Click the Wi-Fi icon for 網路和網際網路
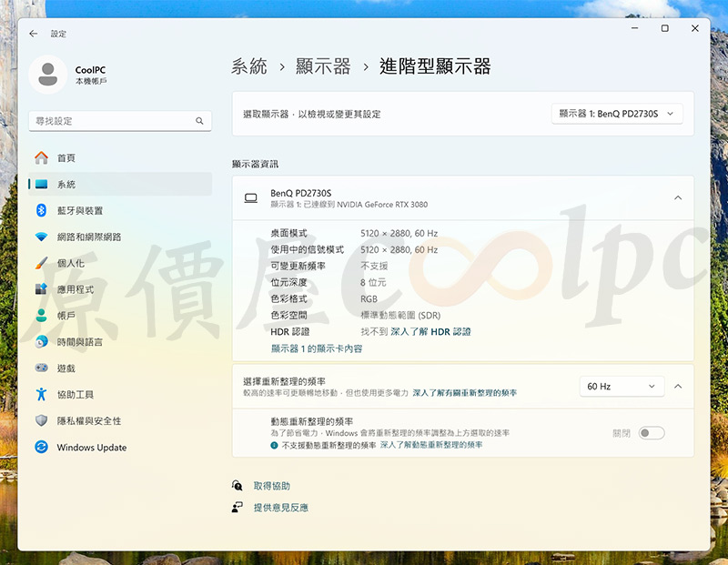The height and width of the screenshot is (565, 728). pyautogui.click(x=41, y=237)
